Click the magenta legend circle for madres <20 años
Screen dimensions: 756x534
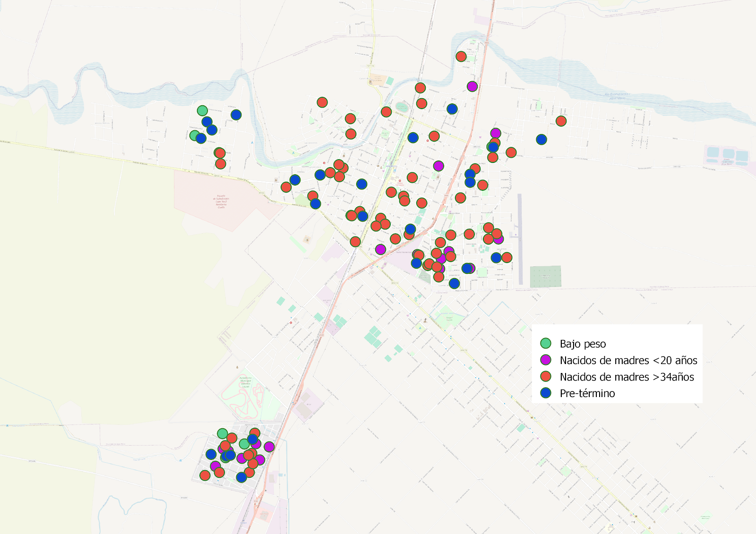[x=546, y=360]
